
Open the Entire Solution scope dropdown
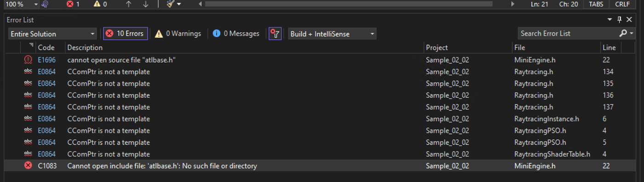pyautogui.click(x=52, y=34)
